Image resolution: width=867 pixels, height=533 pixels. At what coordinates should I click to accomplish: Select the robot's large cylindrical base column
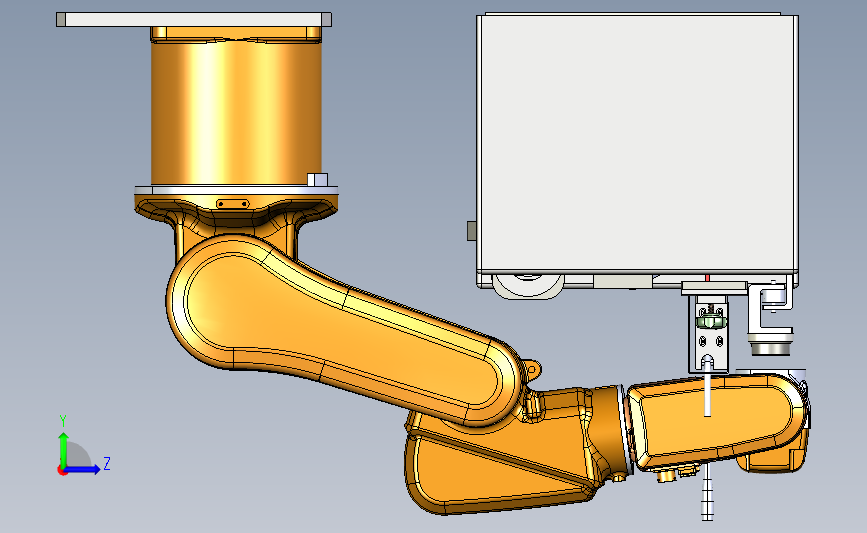coord(236,111)
